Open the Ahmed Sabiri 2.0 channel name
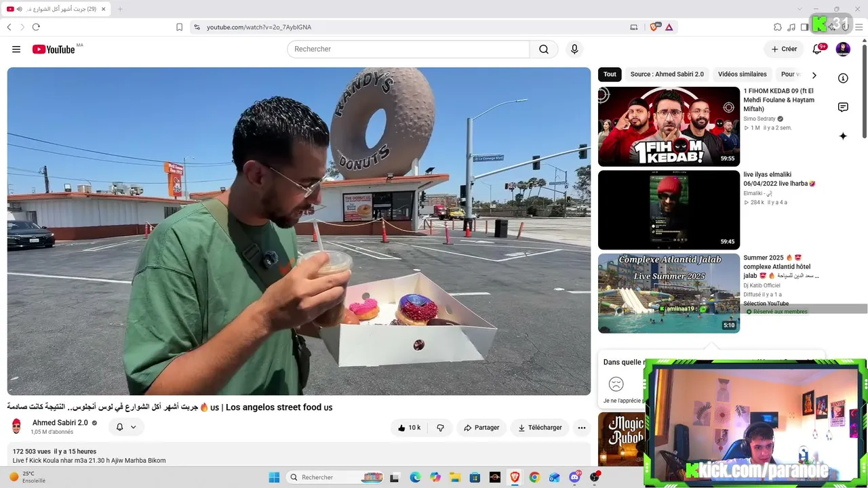Image resolution: width=868 pixels, height=488 pixels. coord(60,423)
